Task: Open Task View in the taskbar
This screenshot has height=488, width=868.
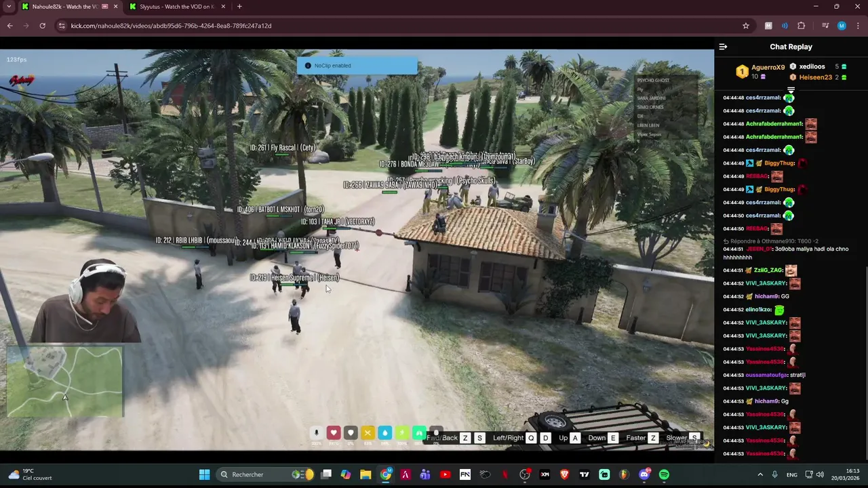Action: (326, 474)
